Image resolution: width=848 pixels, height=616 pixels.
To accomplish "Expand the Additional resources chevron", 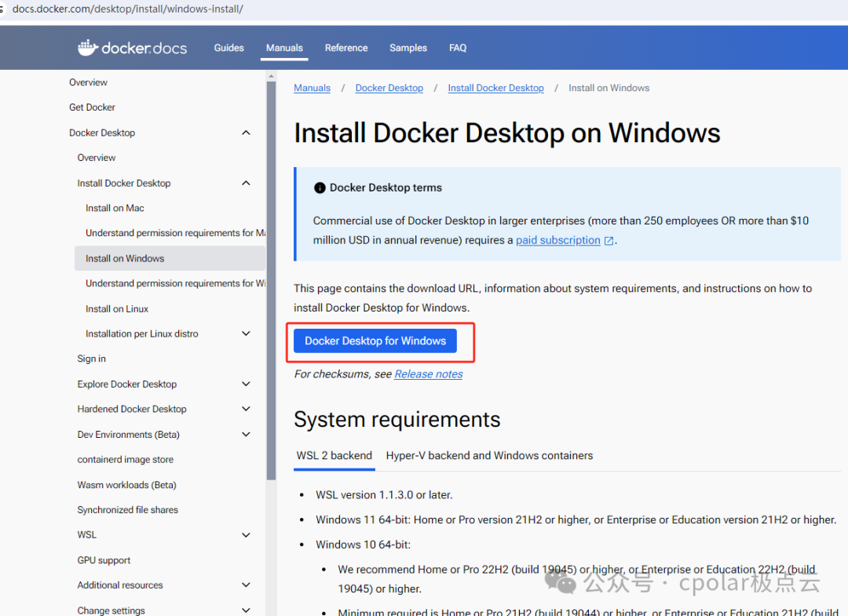I will (246, 585).
